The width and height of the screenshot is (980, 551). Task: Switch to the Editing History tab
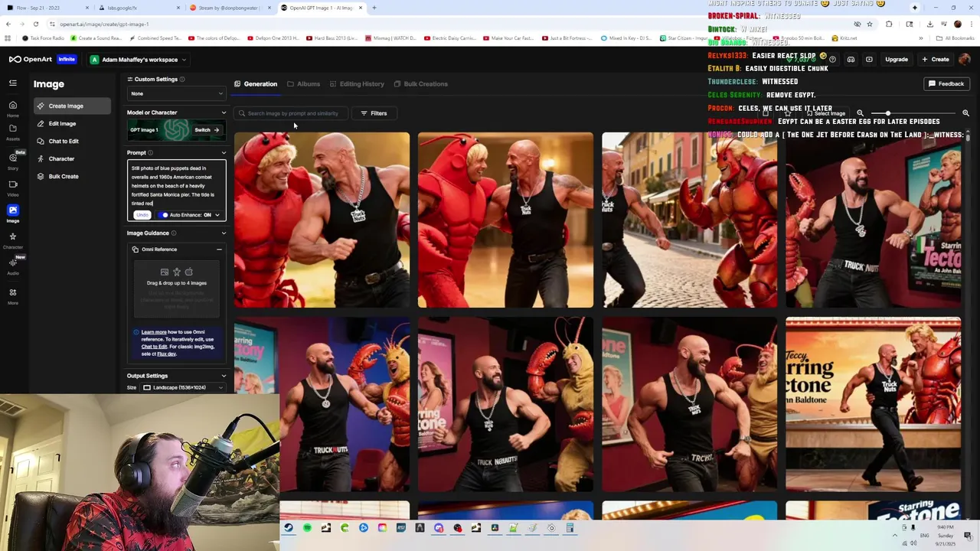tap(357, 83)
